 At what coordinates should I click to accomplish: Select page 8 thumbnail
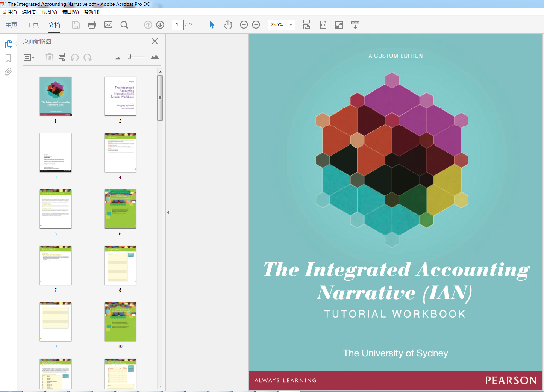click(x=120, y=265)
